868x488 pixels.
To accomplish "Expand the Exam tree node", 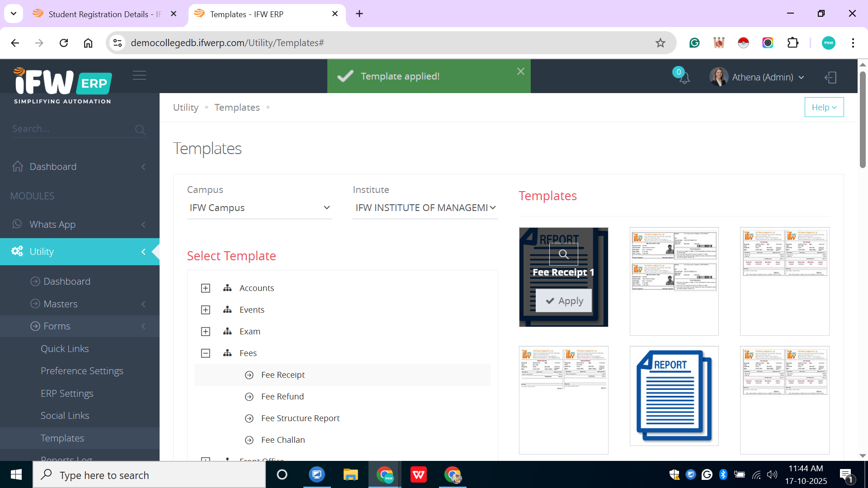I will pyautogui.click(x=206, y=332).
